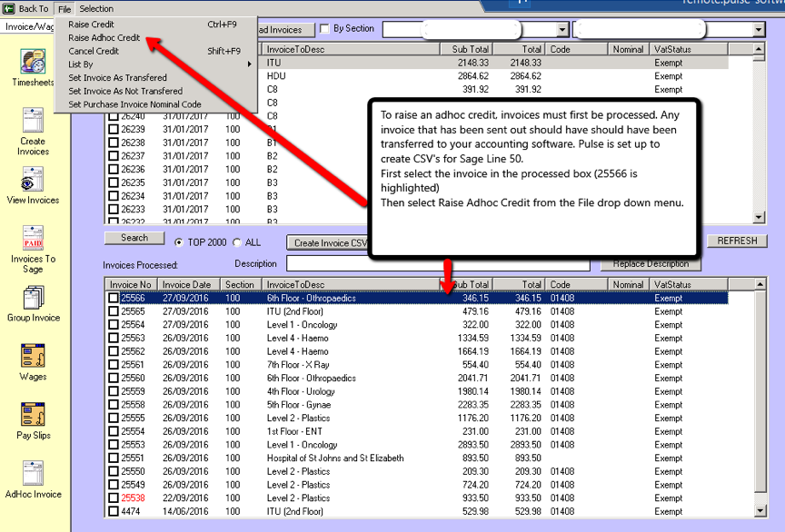
Task: Choose the ALL radio option
Action: click(x=237, y=242)
